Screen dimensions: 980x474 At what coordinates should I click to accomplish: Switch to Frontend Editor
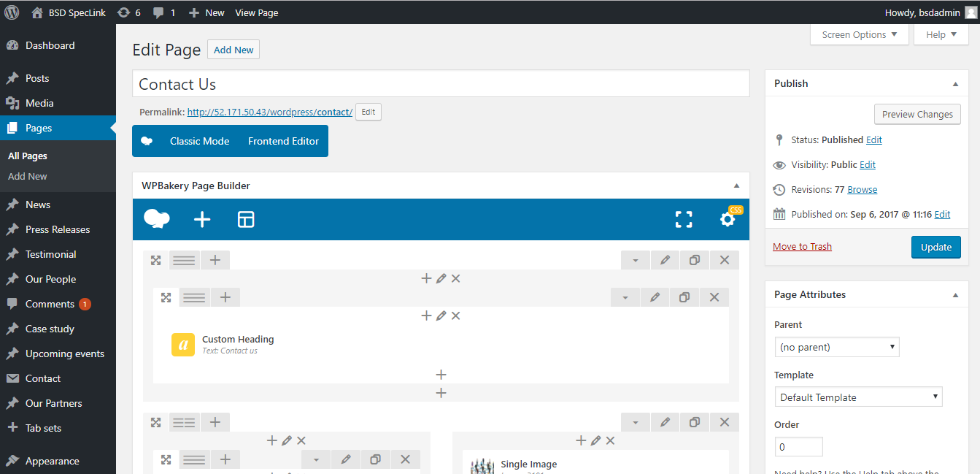click(283, 141)
